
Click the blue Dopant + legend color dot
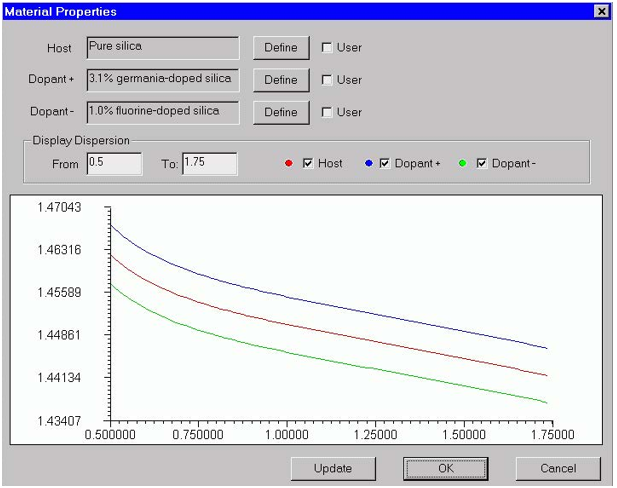(x=366, y=163)
